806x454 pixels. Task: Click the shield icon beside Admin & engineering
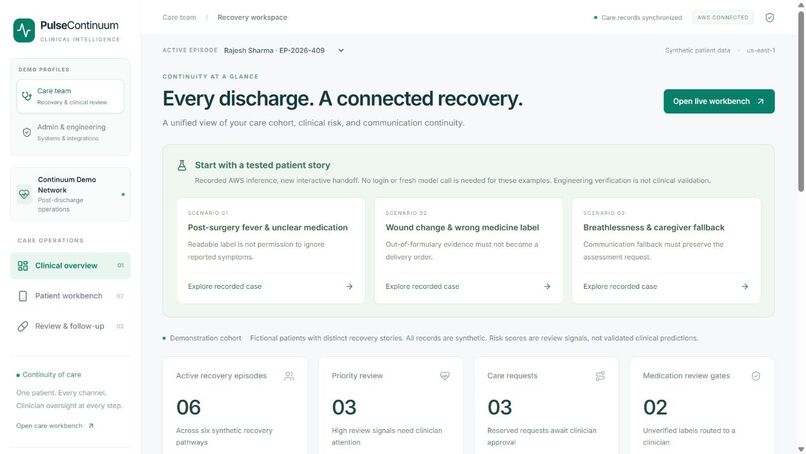[x=27, y=132]
